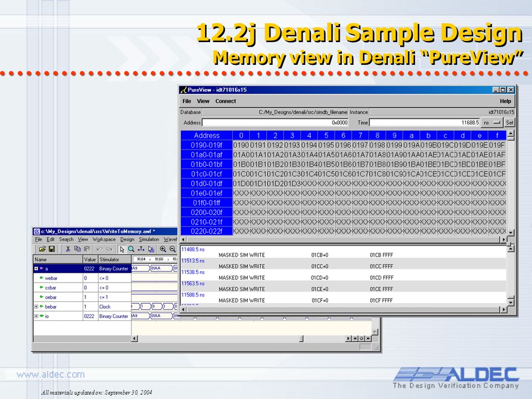Viewport: 532px width, 399px height.
Task: Click the green signal icon beside csbar
Action: point(42,288)
